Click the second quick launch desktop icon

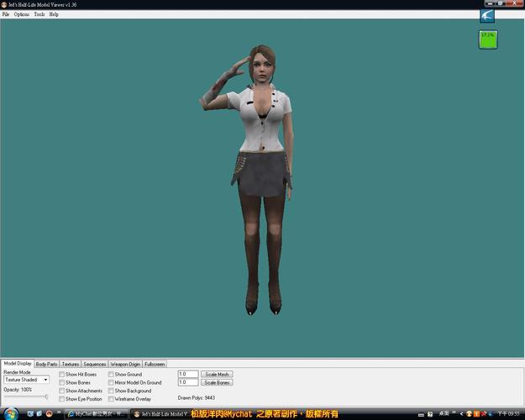39,414
